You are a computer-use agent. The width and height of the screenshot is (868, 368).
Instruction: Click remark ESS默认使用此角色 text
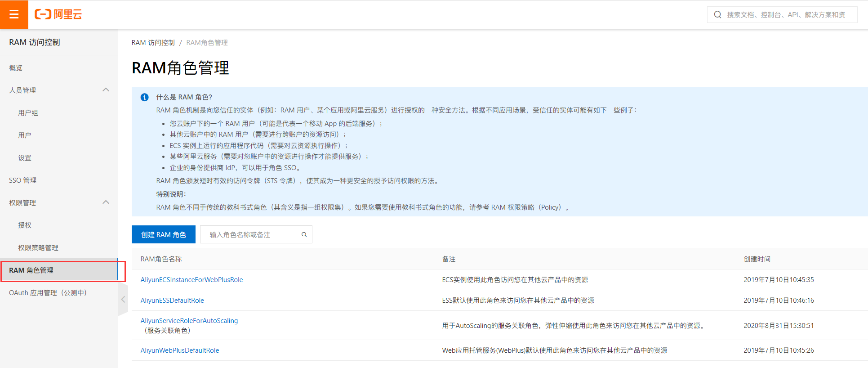(518, 301)
